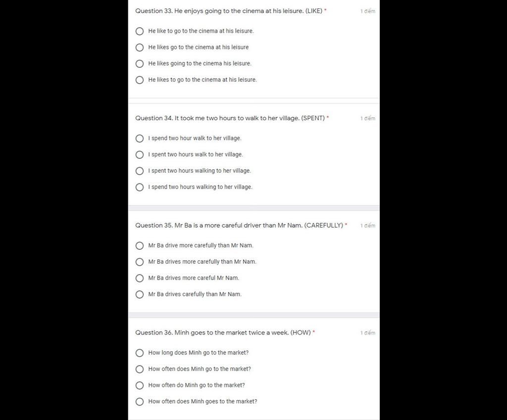Screen dimensions: 507x420
Task: Click the Question 33 heading text
Action: coord(229,11)
